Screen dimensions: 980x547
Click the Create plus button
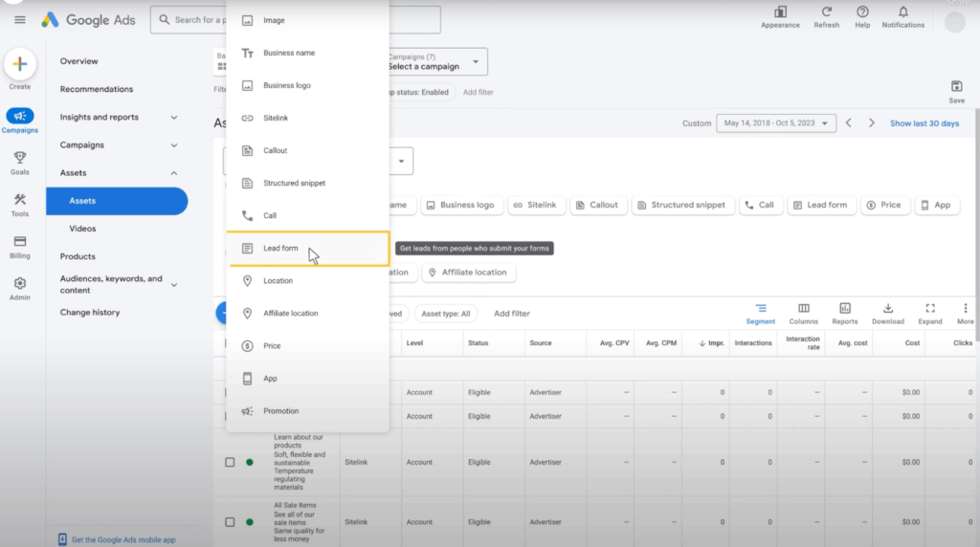[20, 64]
